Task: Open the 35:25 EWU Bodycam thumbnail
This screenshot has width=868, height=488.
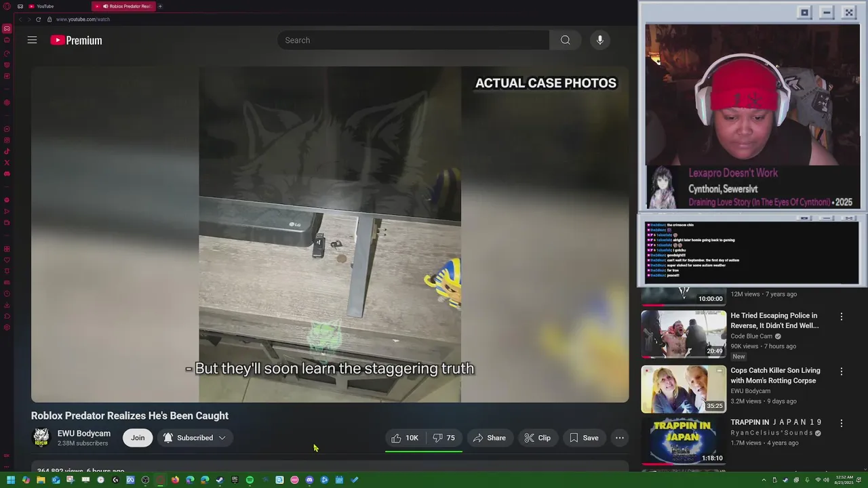Action: click(684, 390)
